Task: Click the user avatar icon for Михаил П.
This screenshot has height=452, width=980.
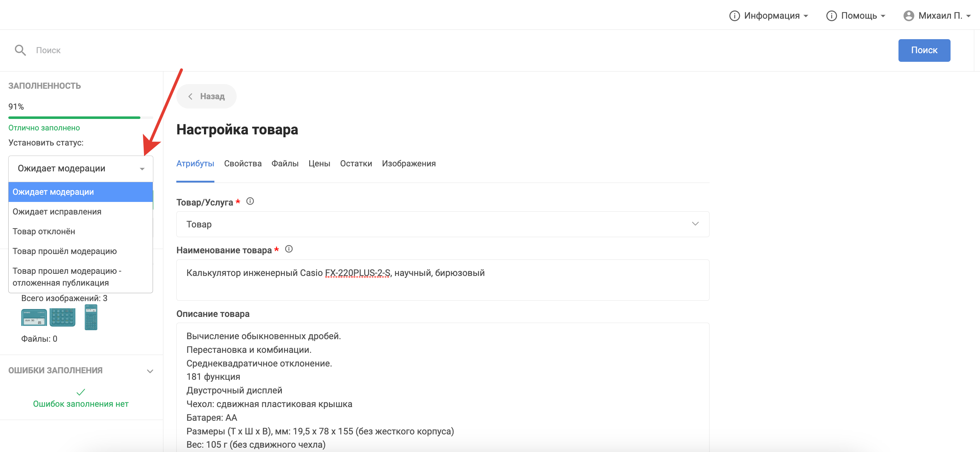Action: click(x=909, y=15)
